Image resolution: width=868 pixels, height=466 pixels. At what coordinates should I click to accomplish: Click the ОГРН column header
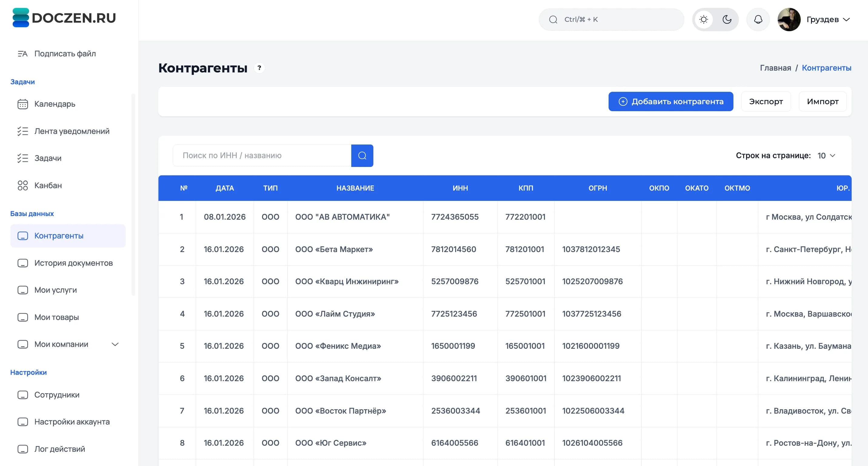598,188
